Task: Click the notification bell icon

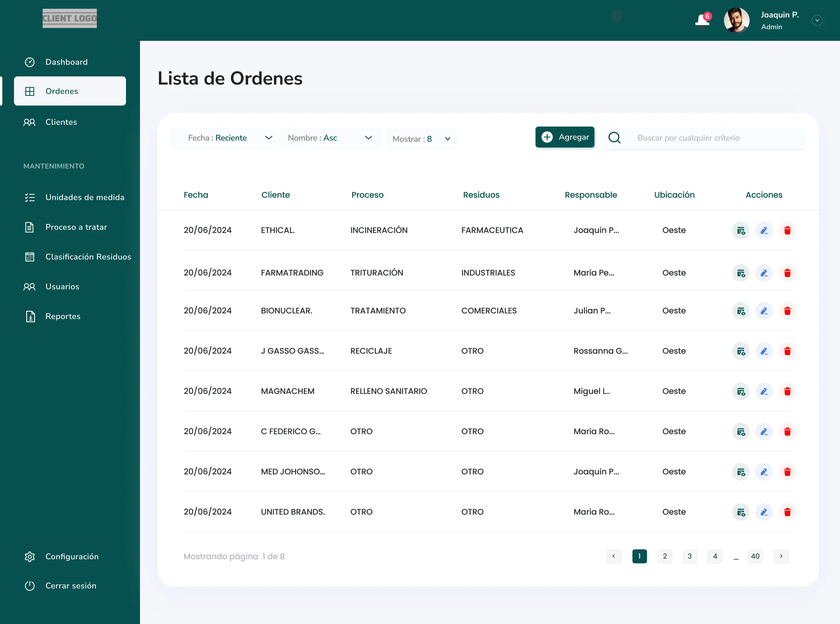Action: coord(702,20)
